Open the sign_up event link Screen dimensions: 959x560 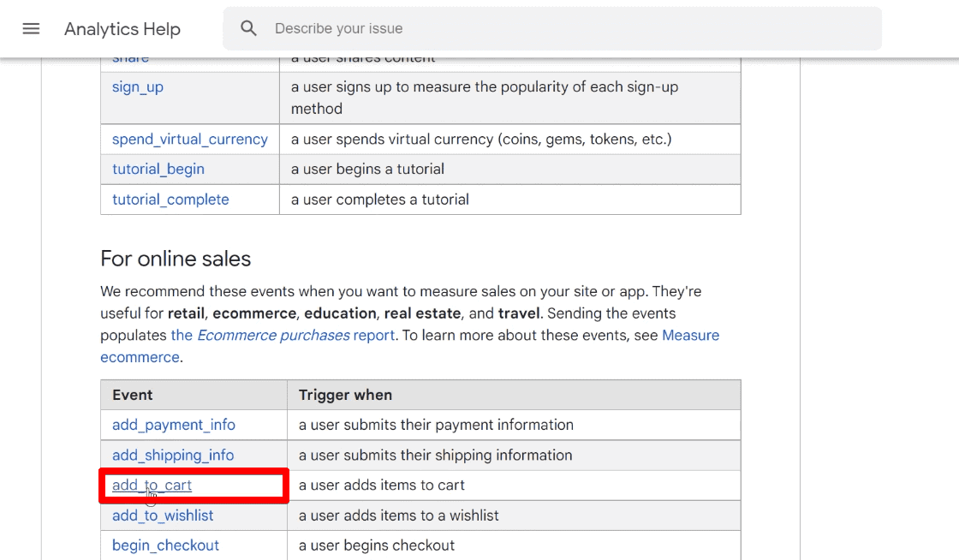coord(137,86)
